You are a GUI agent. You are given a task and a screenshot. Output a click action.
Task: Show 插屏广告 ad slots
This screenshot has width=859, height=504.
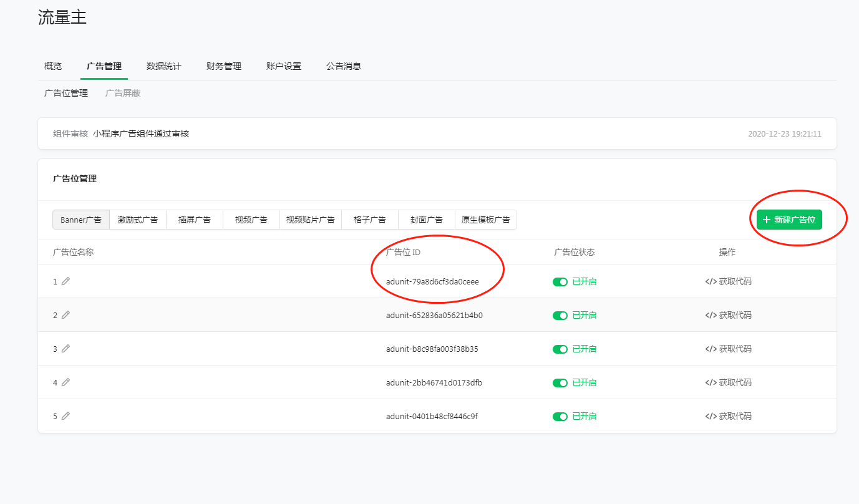point(194,220)
